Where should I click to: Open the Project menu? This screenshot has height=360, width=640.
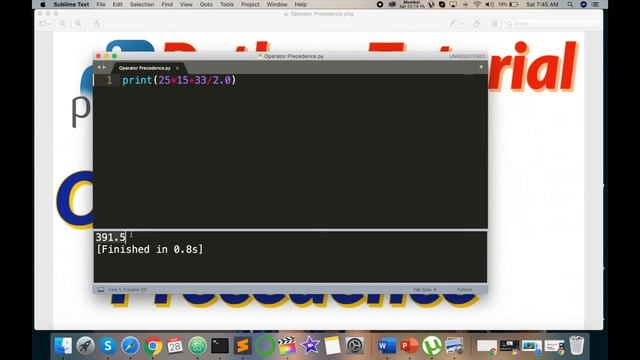click(250, 4)
